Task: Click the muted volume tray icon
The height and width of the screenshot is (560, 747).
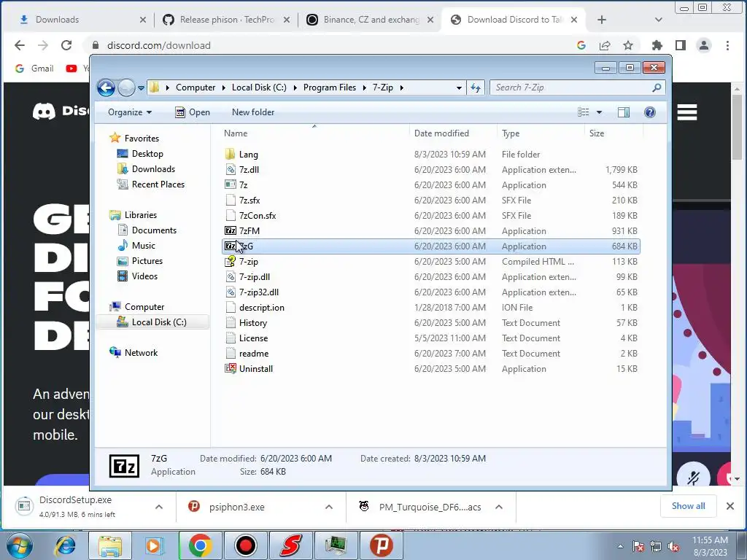Action: pyautogui.click(x=673, y=547)
